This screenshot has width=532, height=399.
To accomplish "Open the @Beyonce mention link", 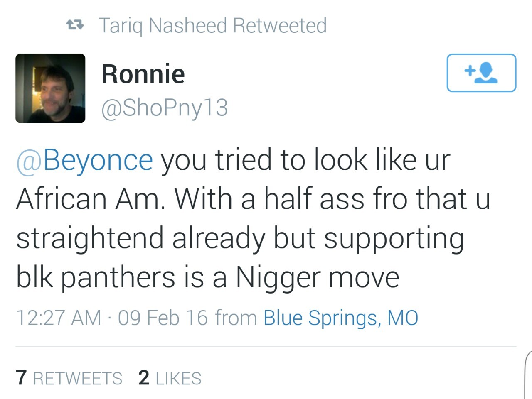I will [x=85, y=160].
